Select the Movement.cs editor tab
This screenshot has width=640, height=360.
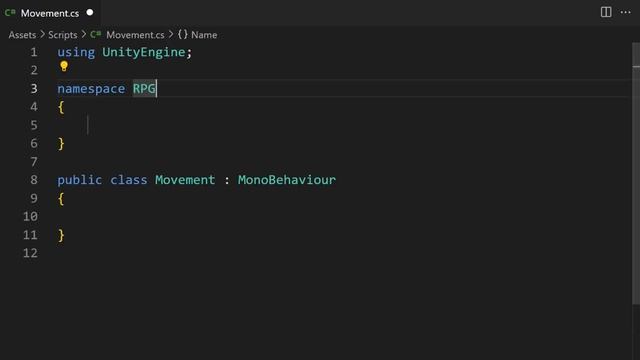[50, 13]
